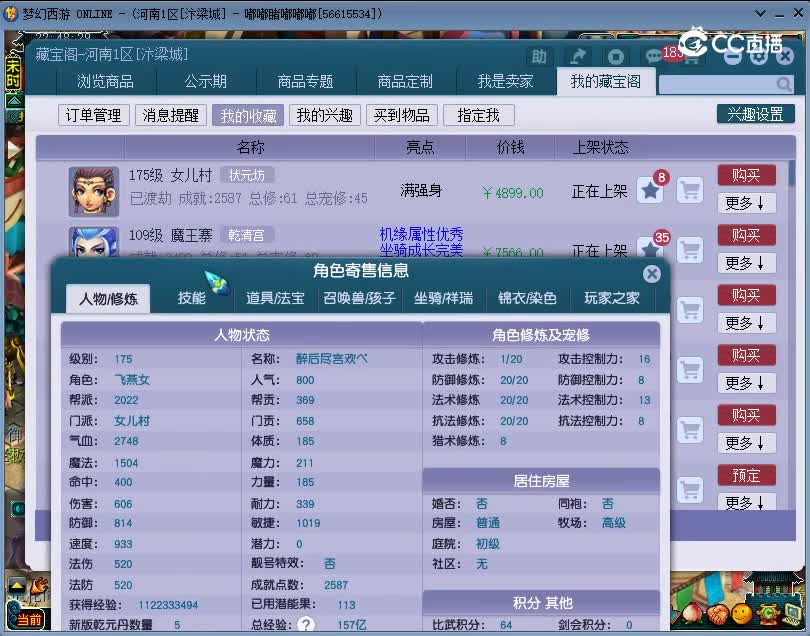Select the 人物/修炼 tab
The image size is (810, 636).
tap(108, 299)
